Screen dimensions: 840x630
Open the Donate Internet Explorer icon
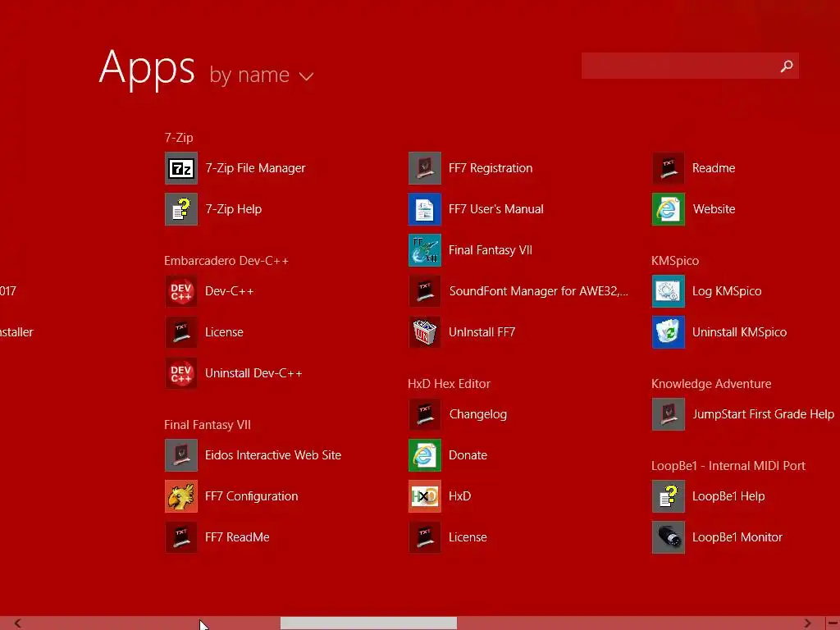click(x=425, y=455)
